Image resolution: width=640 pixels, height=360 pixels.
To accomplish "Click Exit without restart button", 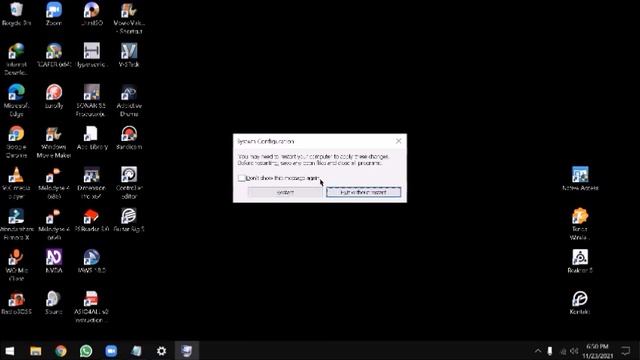I will (363, 192).
